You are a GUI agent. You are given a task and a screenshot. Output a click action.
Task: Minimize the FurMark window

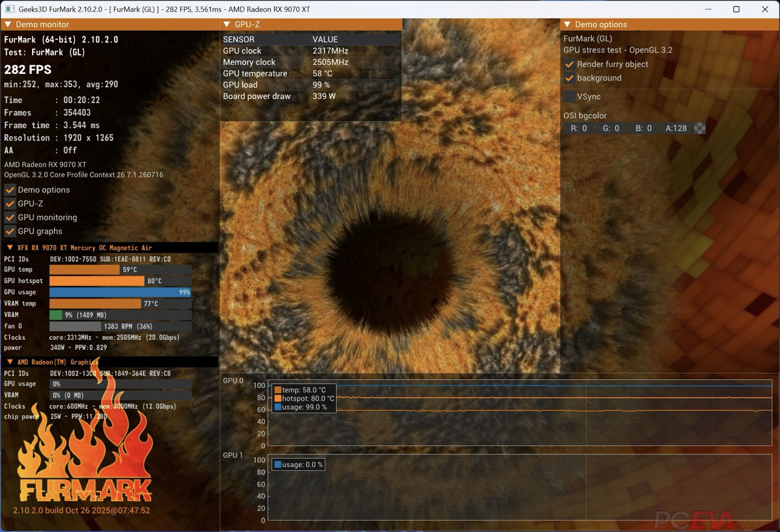point(707,9)
